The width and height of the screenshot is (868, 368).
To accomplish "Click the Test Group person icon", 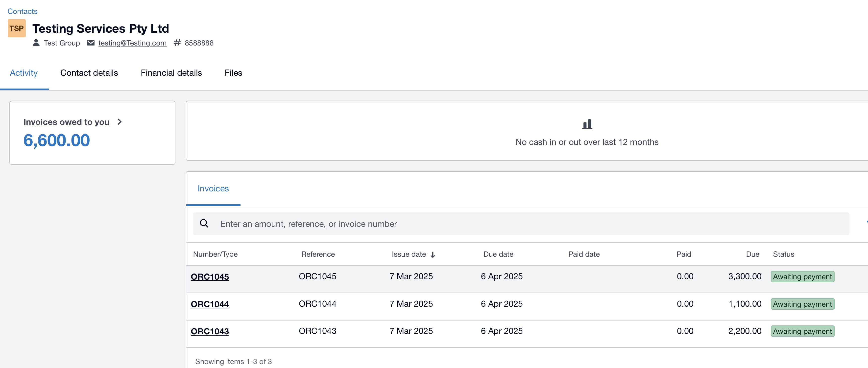I will click(36, 43).
